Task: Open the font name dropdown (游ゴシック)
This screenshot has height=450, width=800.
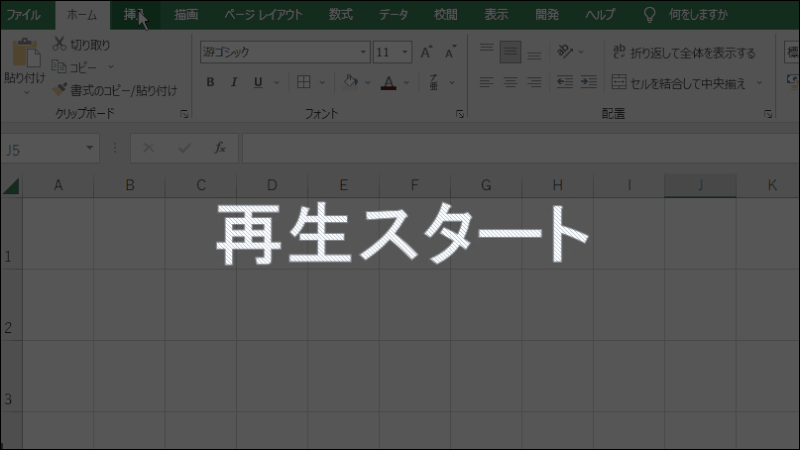Action: coord(363,52)
